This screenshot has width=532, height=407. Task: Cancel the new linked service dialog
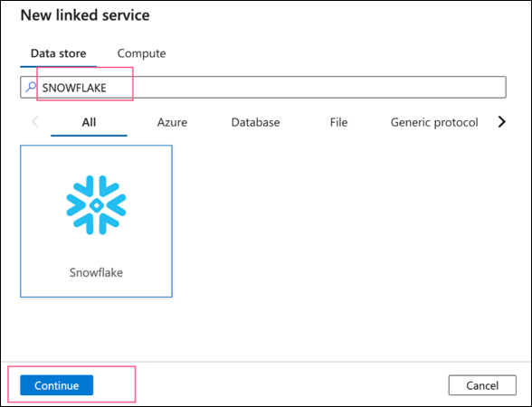coord(482,385)
